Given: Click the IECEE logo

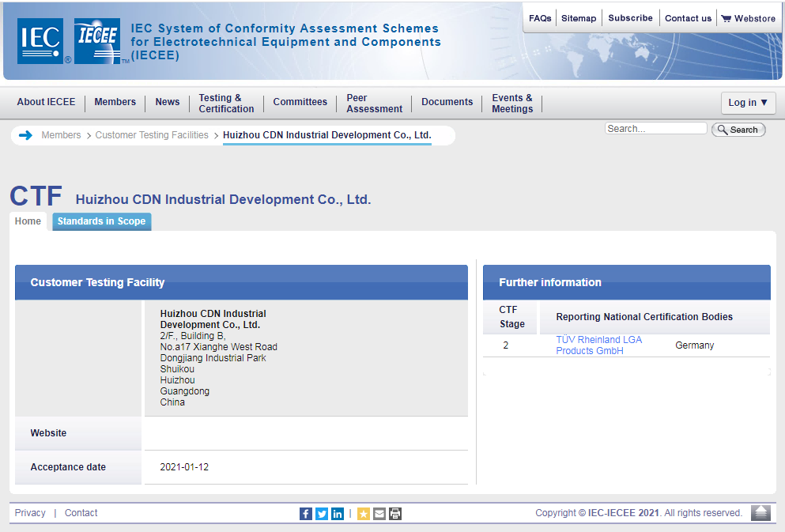Looking at the screenshot, I should [97, 41].
